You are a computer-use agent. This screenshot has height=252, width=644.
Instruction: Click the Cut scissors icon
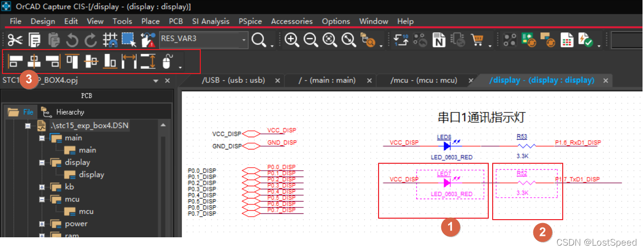click(15, 40)
